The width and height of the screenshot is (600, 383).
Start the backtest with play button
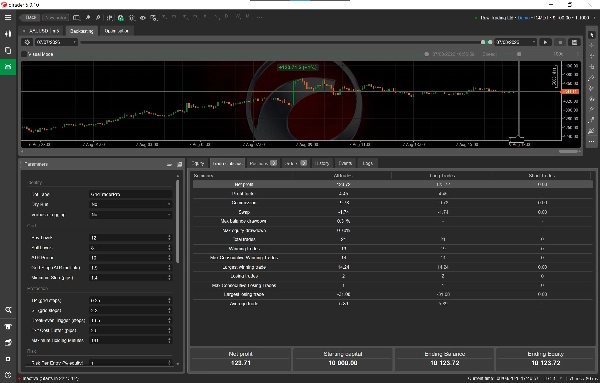(545, 42)
